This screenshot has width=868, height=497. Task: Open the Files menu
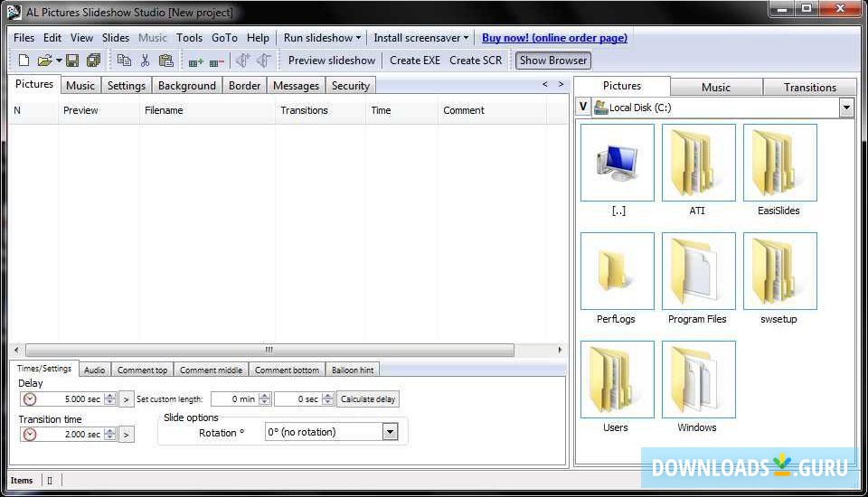pyautogui.click(x=24, y=38)
